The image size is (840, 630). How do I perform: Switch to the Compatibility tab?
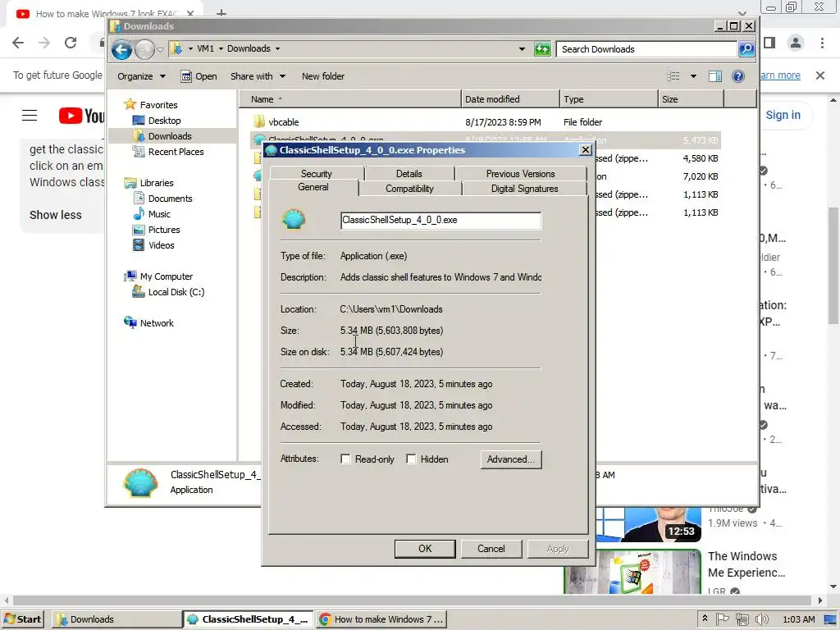point(409,189)
